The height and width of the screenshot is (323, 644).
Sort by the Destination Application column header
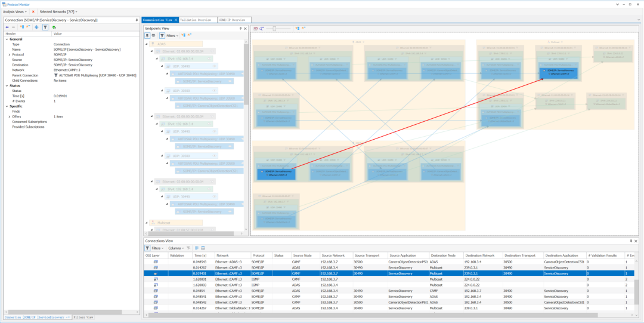[564, 256]
